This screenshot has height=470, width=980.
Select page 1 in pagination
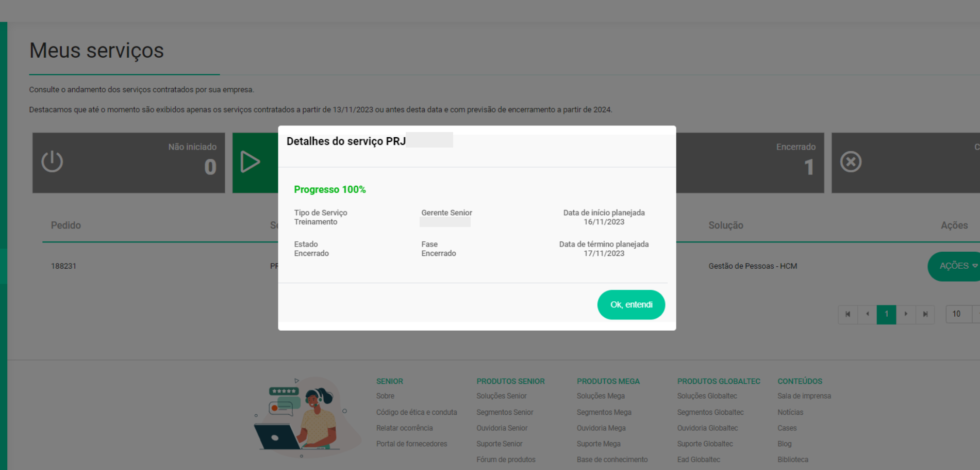886,314
